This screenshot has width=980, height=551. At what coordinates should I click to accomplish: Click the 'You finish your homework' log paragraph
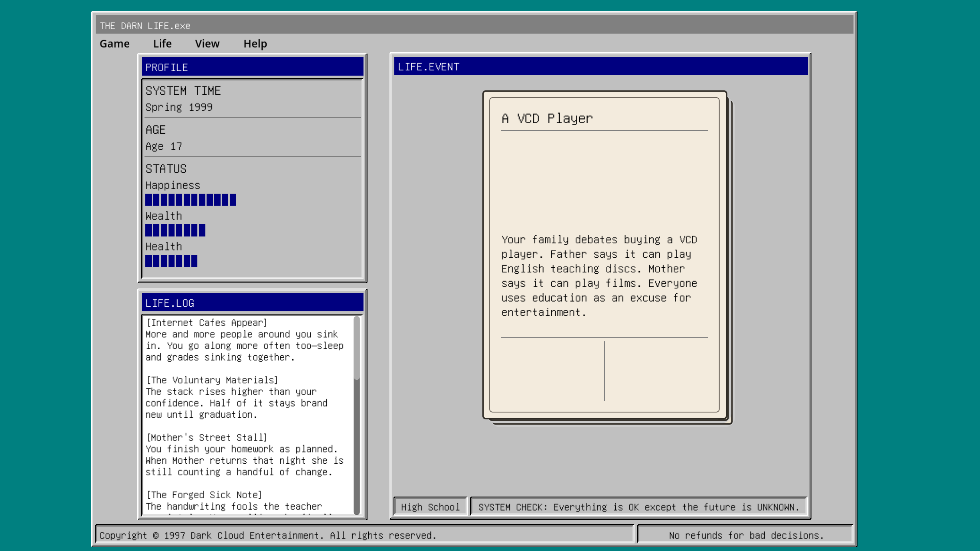(x=245, y=461)
